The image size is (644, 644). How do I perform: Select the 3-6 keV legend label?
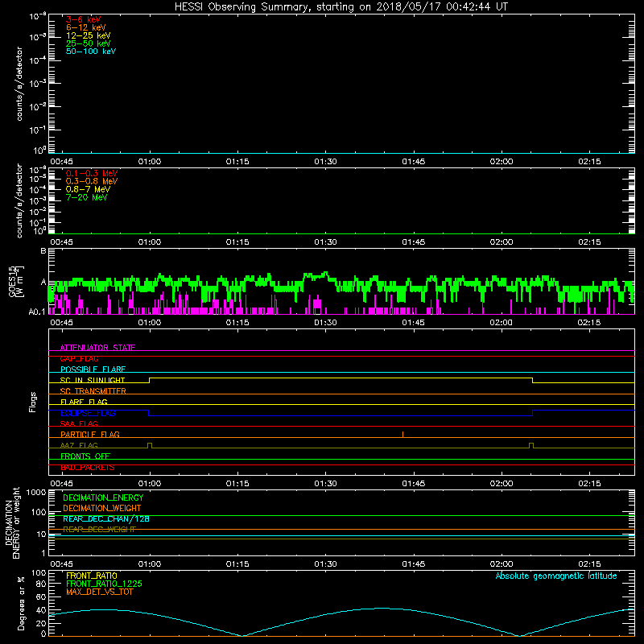click(x=83, y=19)
